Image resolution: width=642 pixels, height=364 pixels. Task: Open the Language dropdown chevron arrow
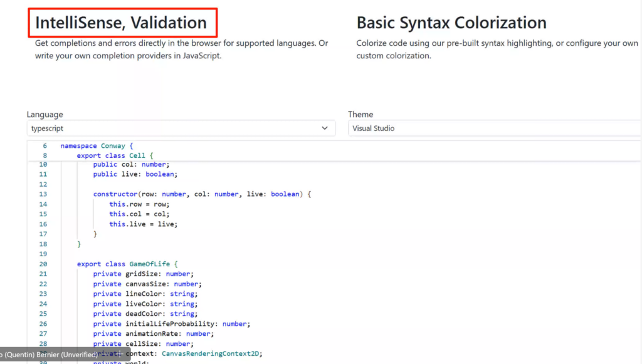pyautogui.click(x=324, y=128)
